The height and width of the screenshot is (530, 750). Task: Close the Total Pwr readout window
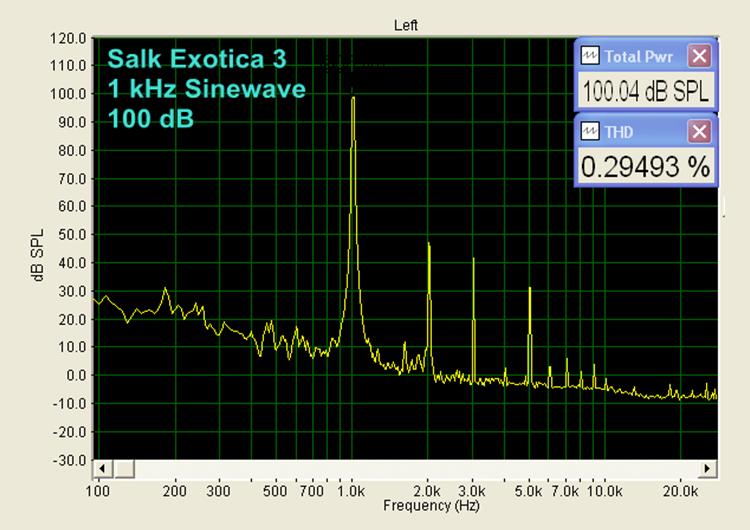pyautogui.click(x=700, y=55)
